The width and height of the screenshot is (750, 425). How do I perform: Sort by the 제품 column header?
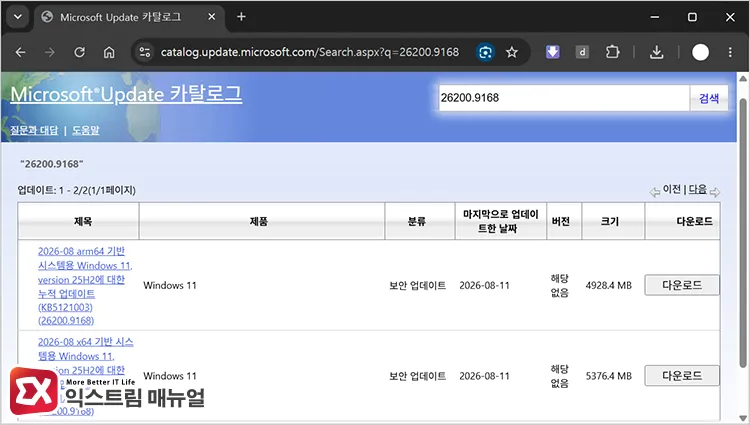[x=262, y=221]
